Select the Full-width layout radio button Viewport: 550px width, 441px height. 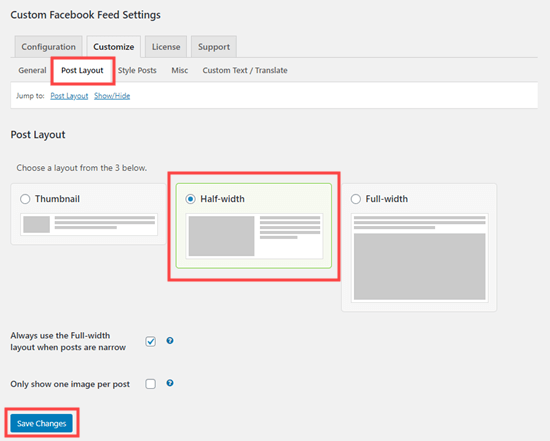356,199
